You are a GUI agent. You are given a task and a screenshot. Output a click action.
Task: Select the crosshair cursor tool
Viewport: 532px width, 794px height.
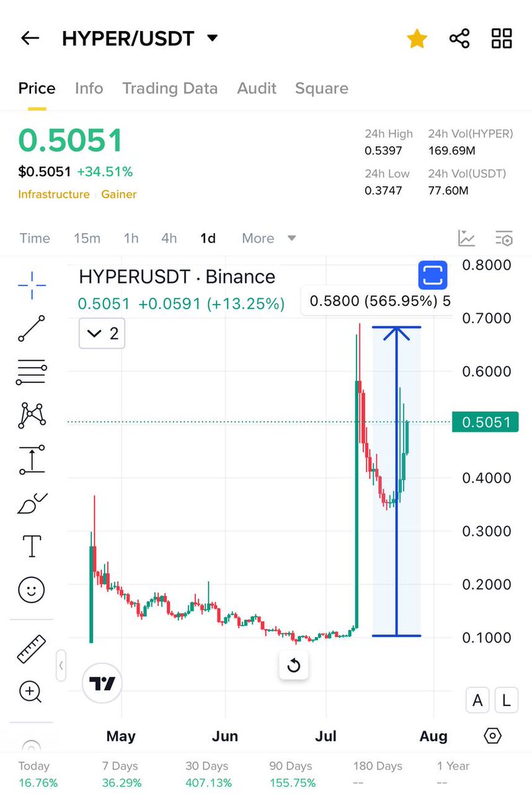click(32, 285)
